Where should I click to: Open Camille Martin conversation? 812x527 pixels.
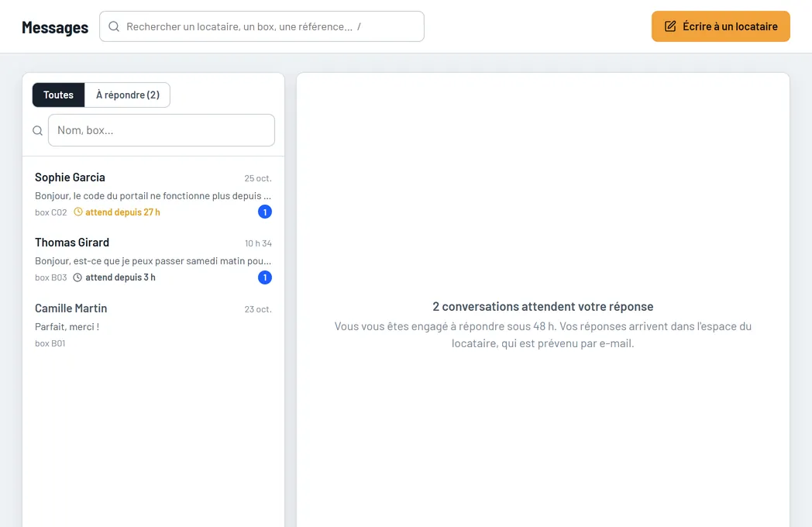(153, 325)
